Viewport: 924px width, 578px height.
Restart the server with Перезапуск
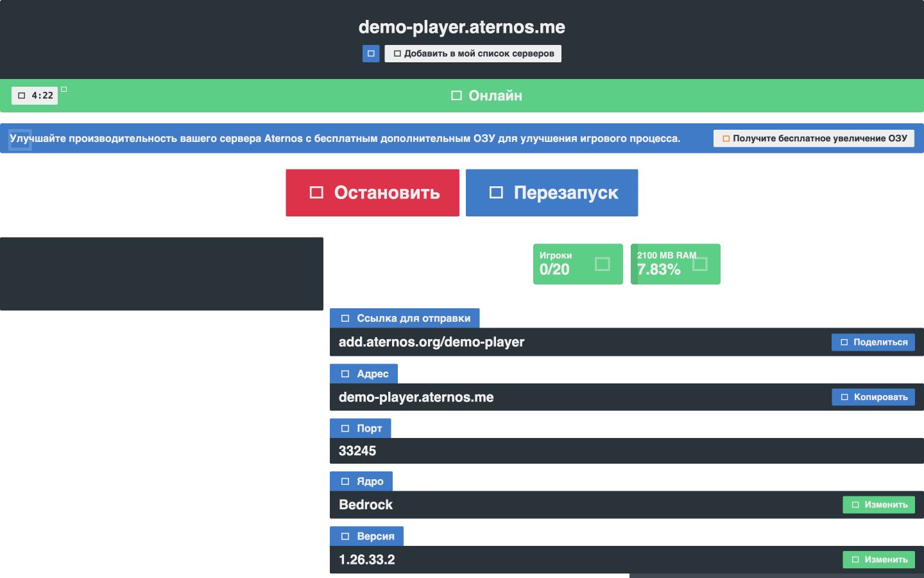[x=552, y=193]
